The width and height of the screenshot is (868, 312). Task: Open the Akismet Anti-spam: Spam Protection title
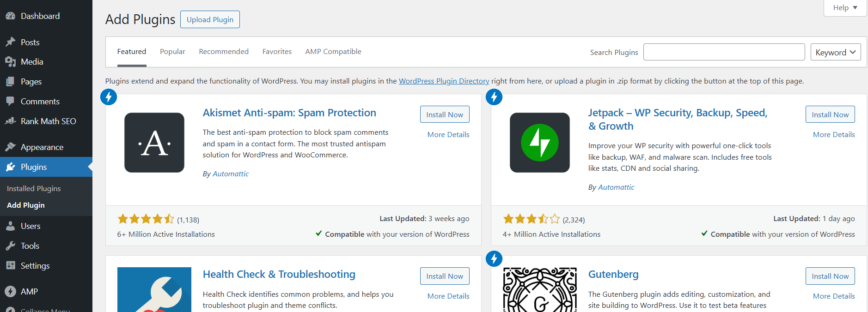[x=289, y=113]
